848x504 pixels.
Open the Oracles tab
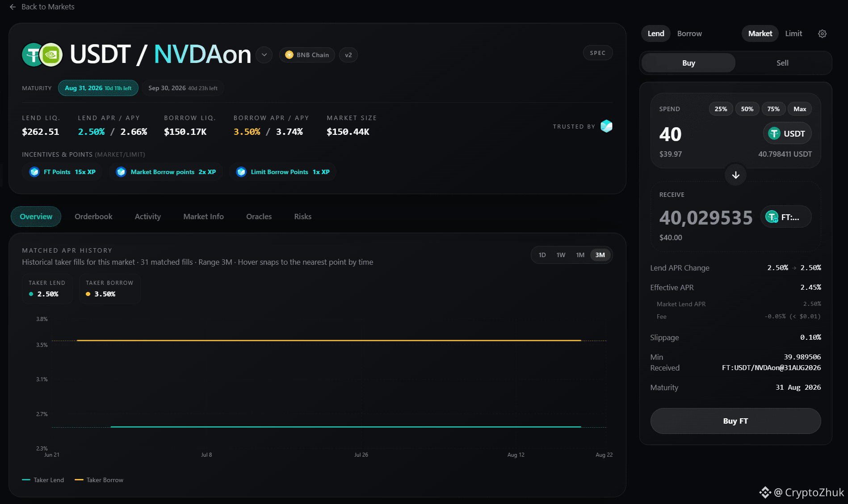259,217
